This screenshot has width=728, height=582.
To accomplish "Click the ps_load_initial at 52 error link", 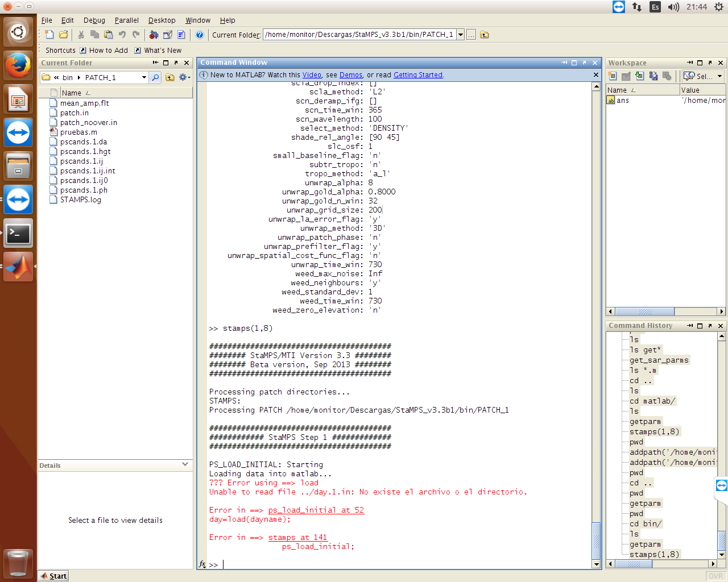I will click(x=316, y=510).
